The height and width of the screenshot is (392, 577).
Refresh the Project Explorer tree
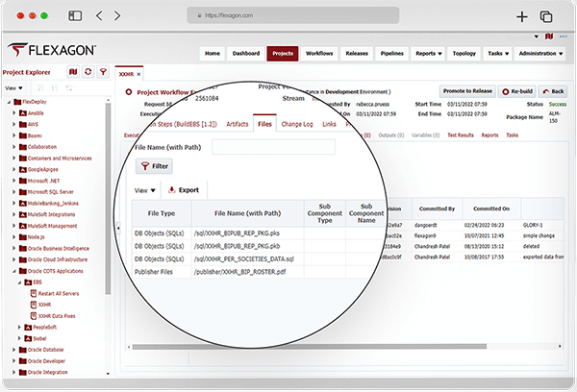[x=88, y=72]
